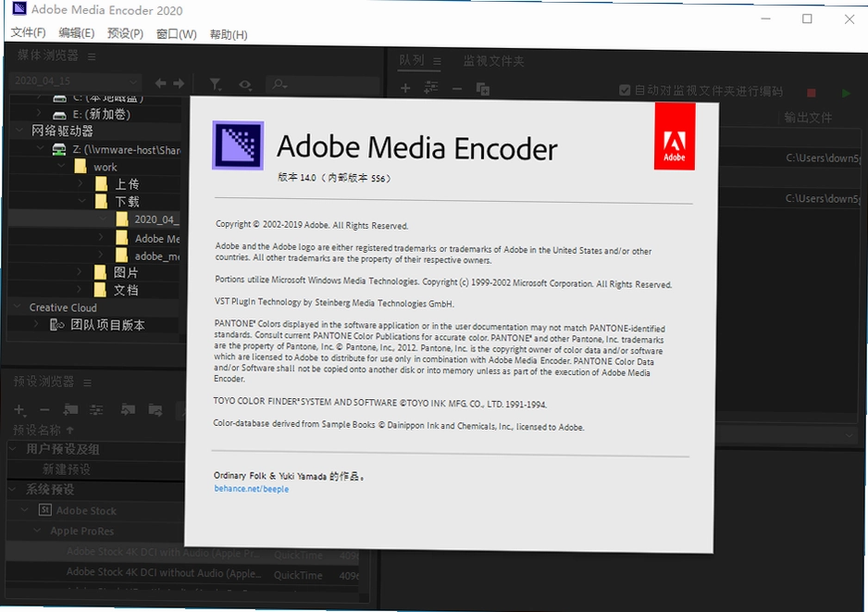Expand the 上传 folder node
Viewport: 868px width, 612px height.
pyautogui.click(x=81, y=183)
